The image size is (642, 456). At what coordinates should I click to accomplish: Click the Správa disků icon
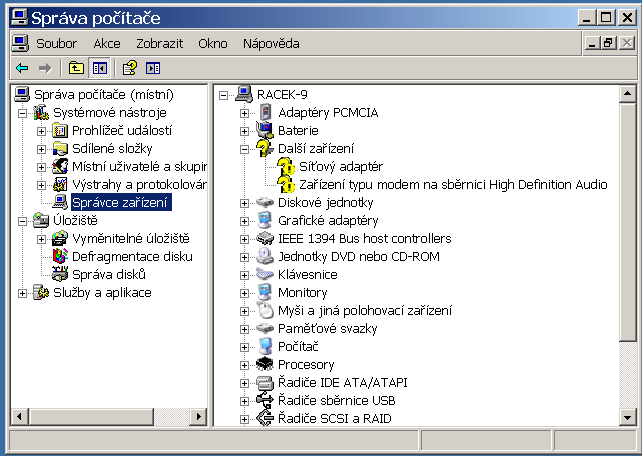(x=60, y=275)
